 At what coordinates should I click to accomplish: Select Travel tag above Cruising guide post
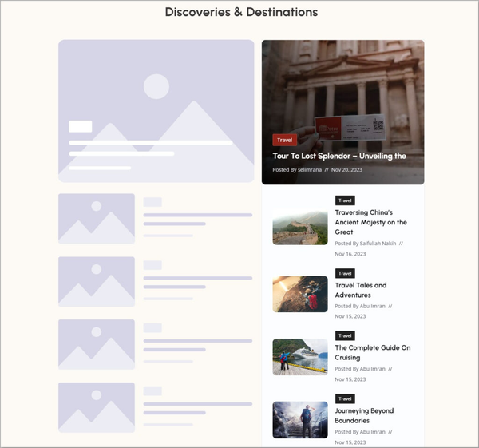click(345, 336)
